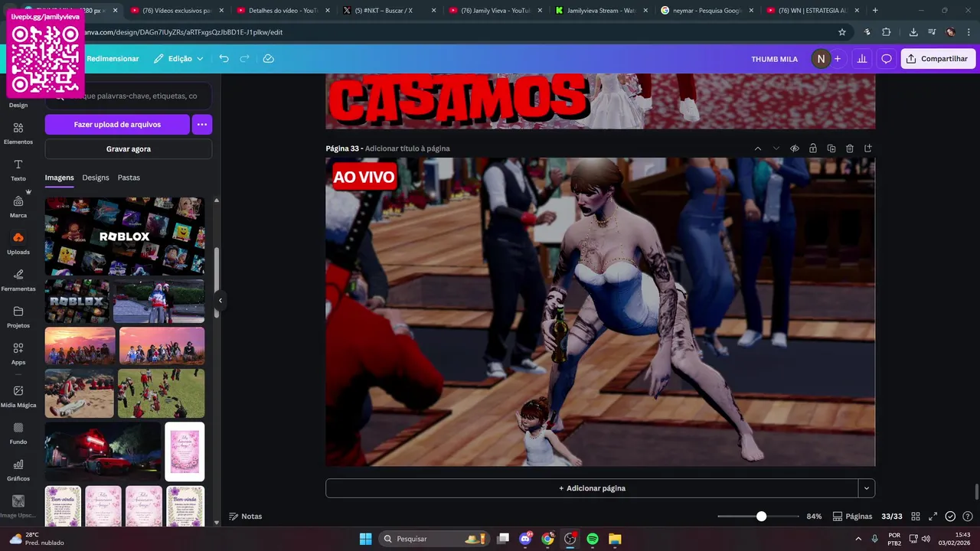Viewport: 980px width, 551px height.
Task: Delete page 33 with trash icon
Action: [850, 148]
